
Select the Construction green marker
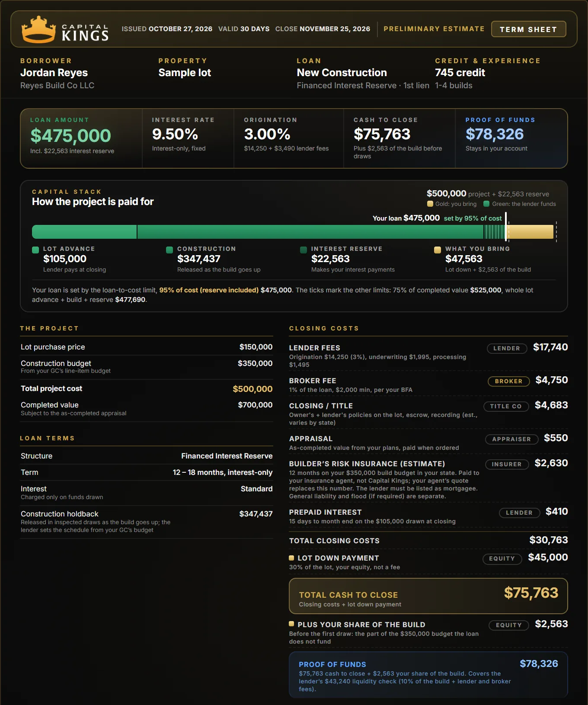(169, 250)
